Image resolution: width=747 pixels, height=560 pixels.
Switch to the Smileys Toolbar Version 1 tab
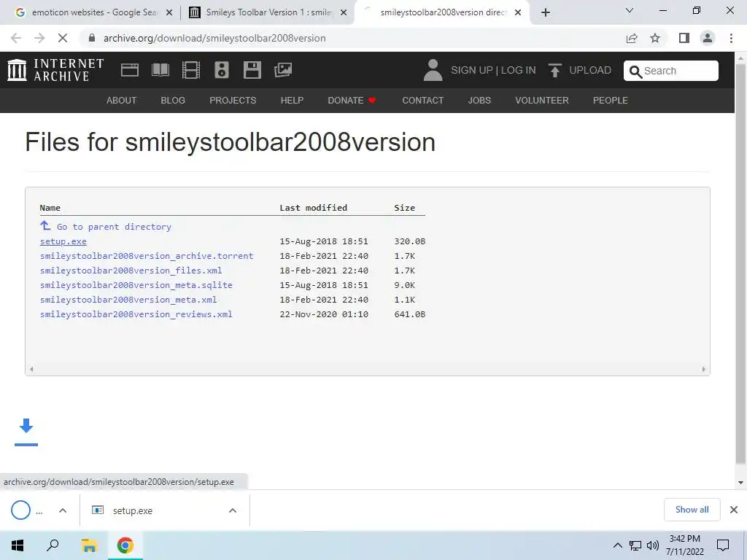click(x=268, y=12)
